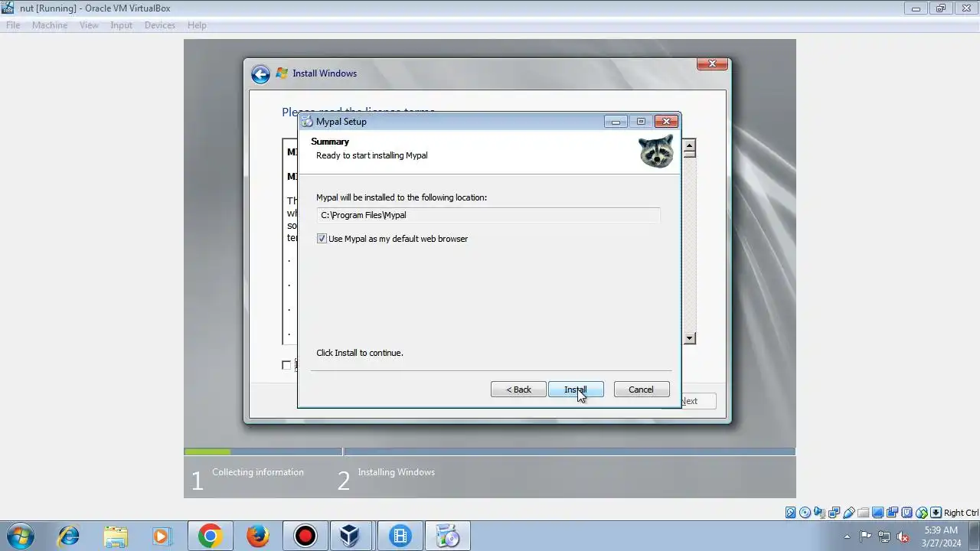
Task: Open the Windows Start menu
Action: pyautogui.click(x=19, y=536)
